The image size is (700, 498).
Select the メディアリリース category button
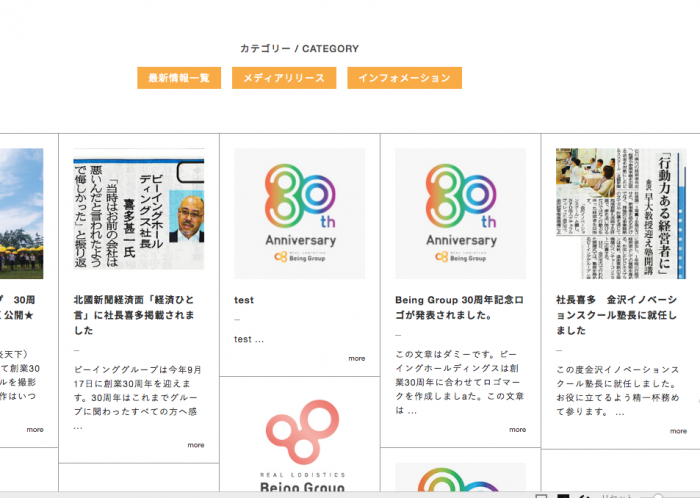pyautogui.click(x=284, y=78)
